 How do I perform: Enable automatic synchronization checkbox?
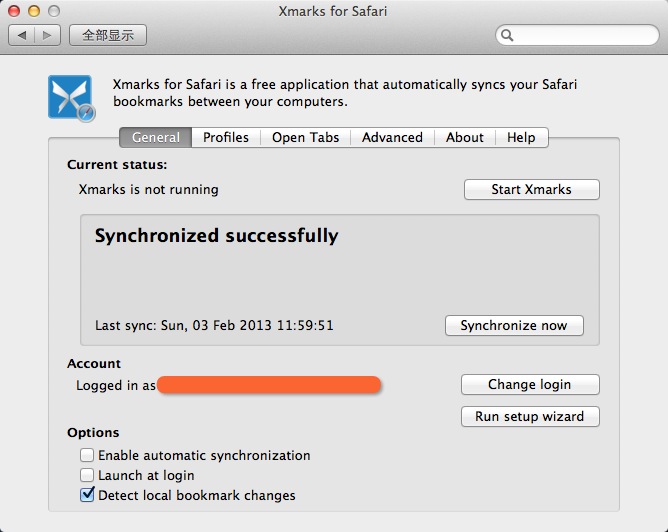(87, 455)
